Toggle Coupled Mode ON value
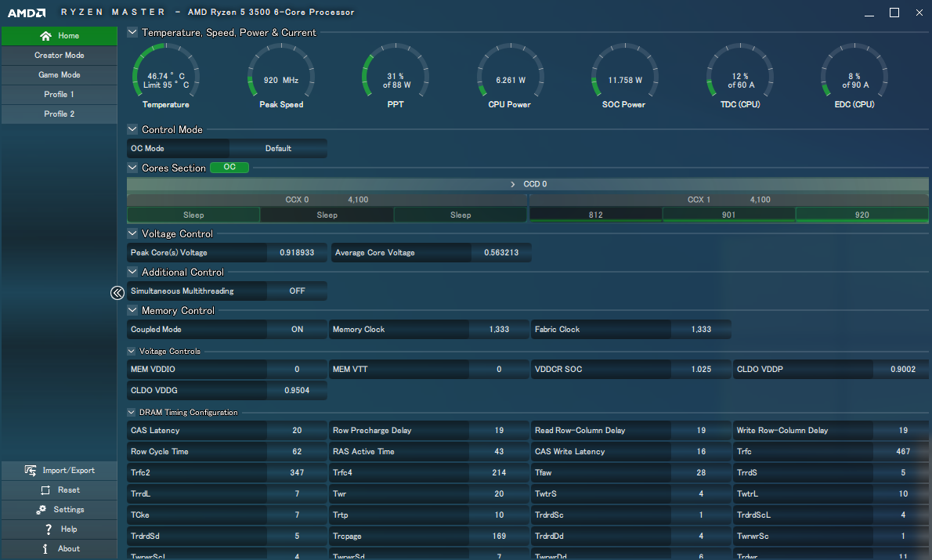The width and height of the screenshot is (932, 560). (297, 330)
